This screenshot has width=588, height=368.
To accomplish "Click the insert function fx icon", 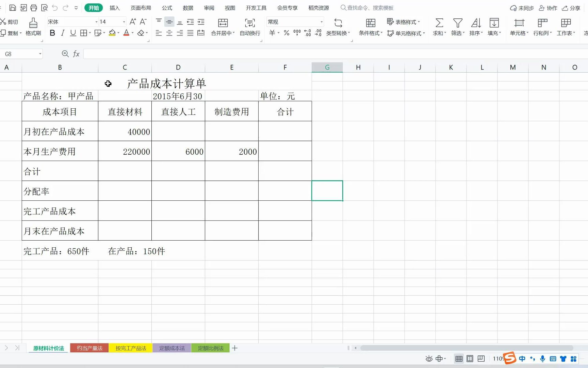I will click(76, 54).
